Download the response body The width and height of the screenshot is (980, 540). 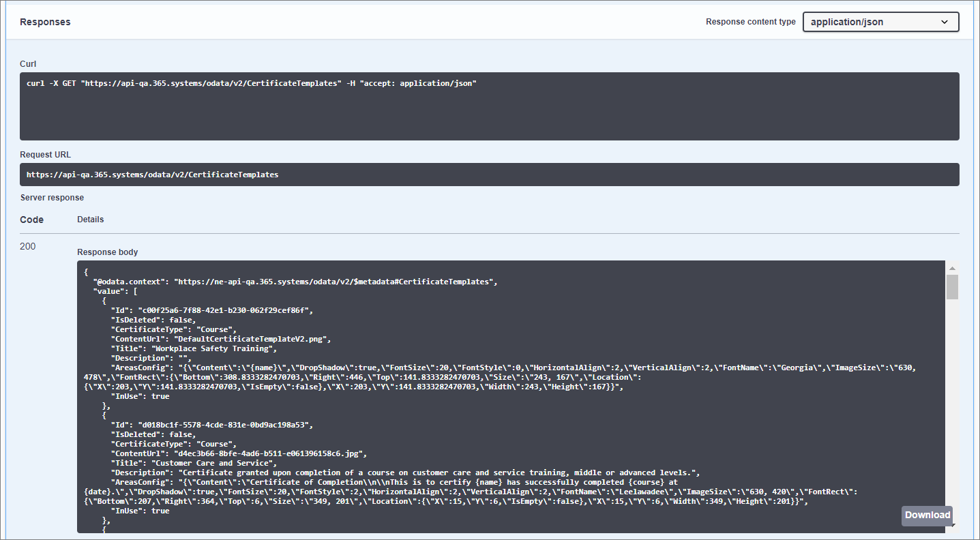pyautogui.click(x=926, y=515)
